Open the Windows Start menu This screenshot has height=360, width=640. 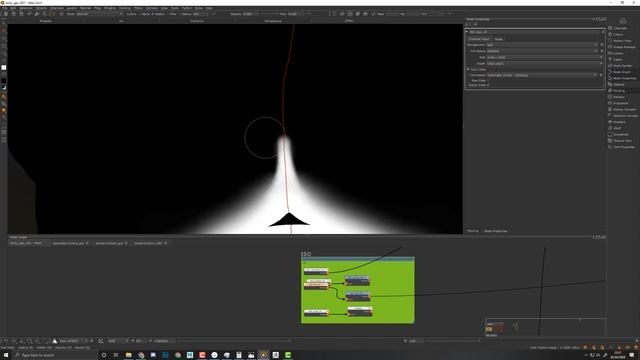[5, 355]
